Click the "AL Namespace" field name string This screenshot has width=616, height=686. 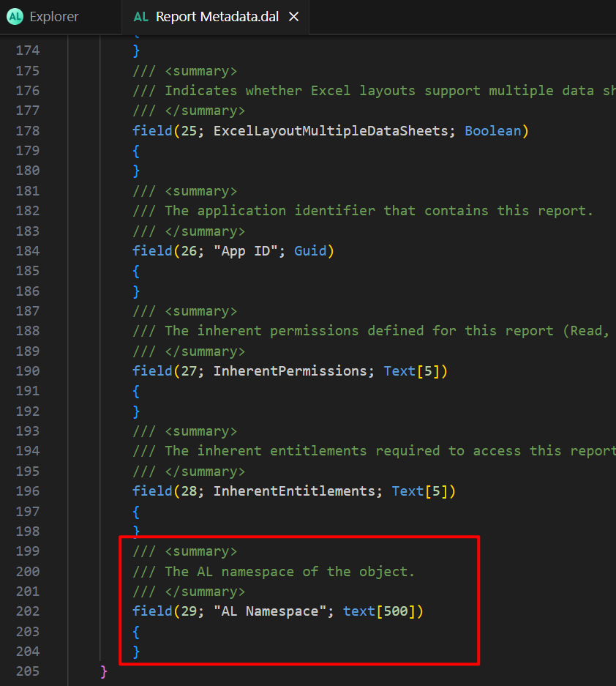269,611
